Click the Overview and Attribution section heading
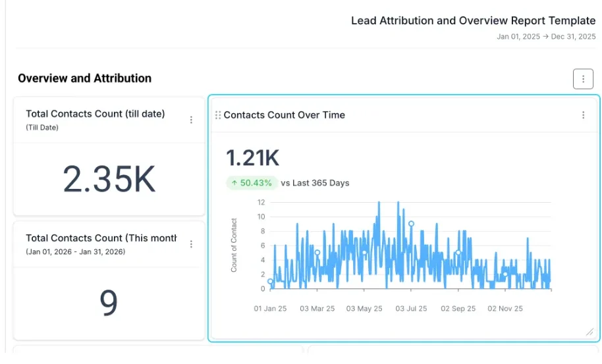Screen dimensions: 602x364 [x=84, y=78]
